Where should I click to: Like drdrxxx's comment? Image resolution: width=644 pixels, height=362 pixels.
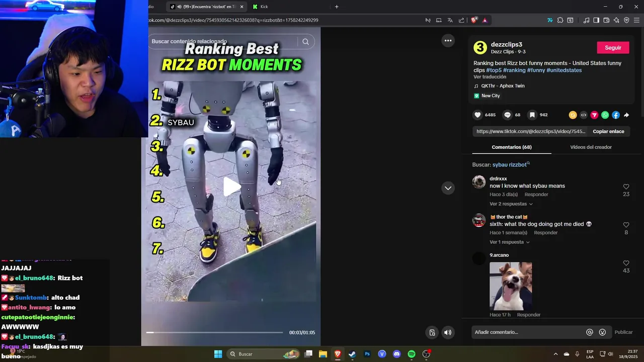[x=626, y=187]
